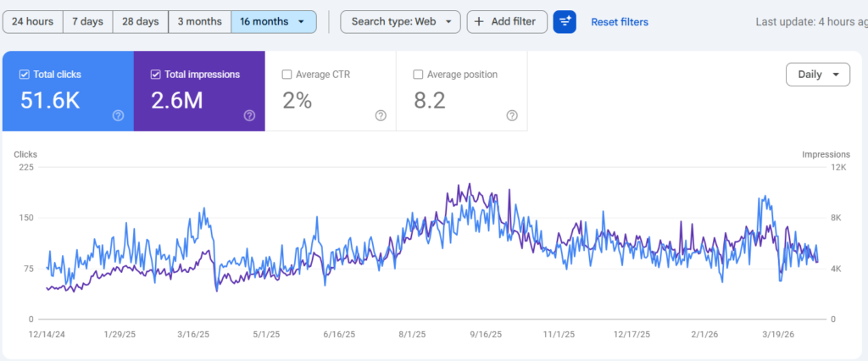Choose the 3 months range
The image size is (868, 361).
pyautogui.click(x=199, y=22)
